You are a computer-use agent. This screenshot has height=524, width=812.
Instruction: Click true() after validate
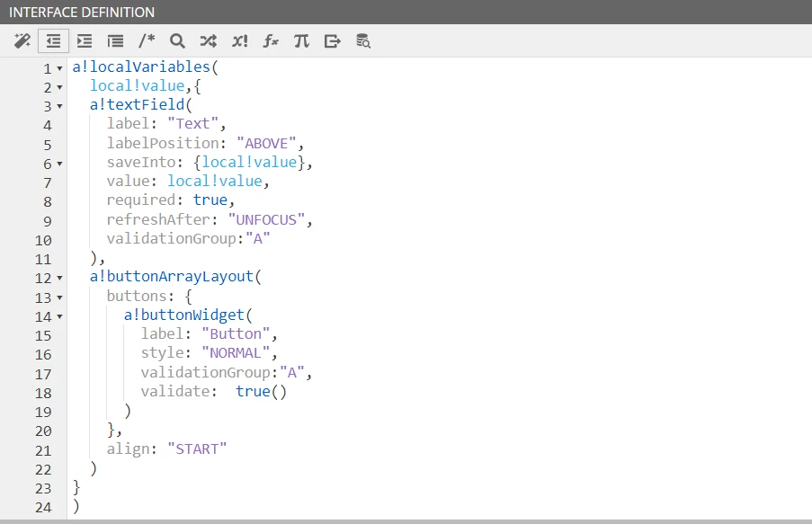pyautogui.click(x=261, y=392)
